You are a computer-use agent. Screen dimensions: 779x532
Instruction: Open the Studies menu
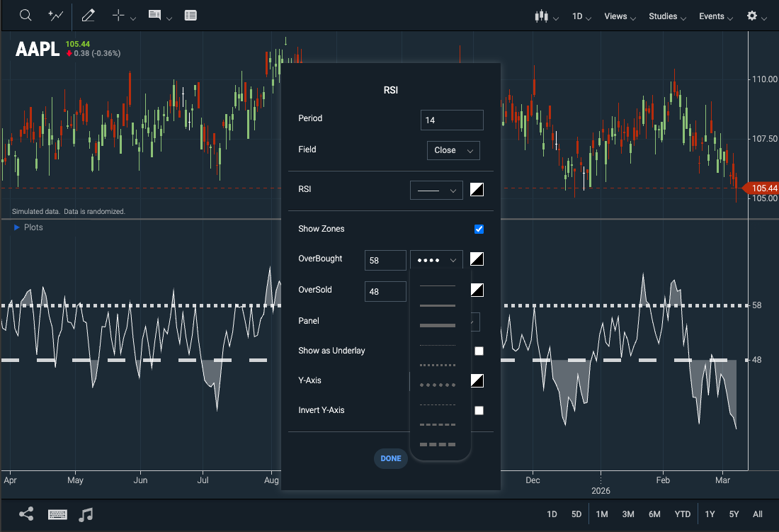[x=664, y=16]
